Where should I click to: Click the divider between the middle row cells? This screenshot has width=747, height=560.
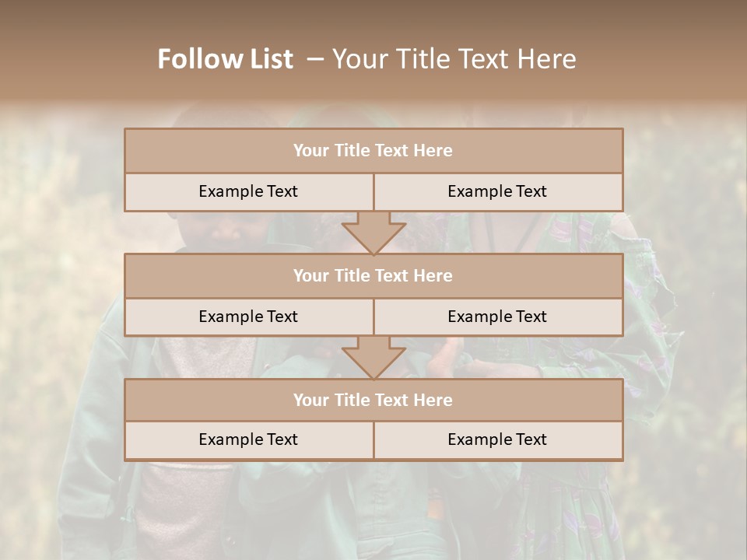373,317
